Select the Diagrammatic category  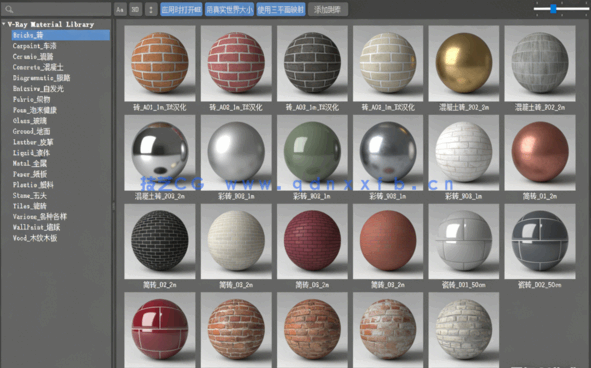41,78
